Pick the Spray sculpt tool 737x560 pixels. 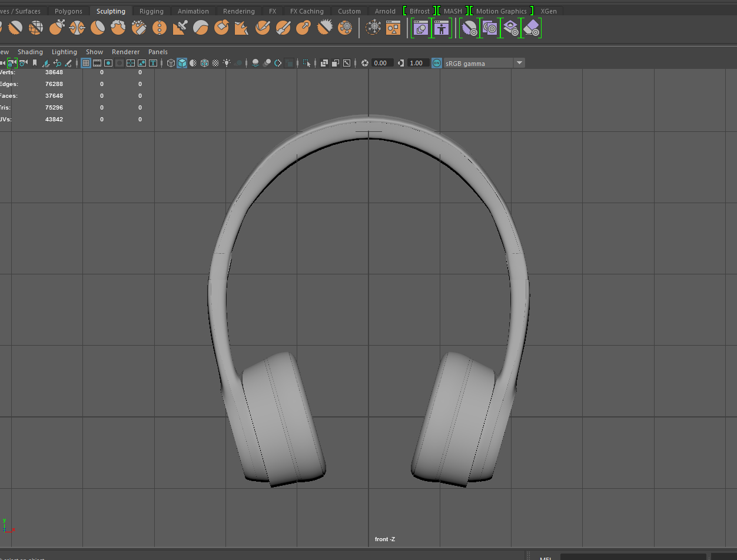coord(139,28)
